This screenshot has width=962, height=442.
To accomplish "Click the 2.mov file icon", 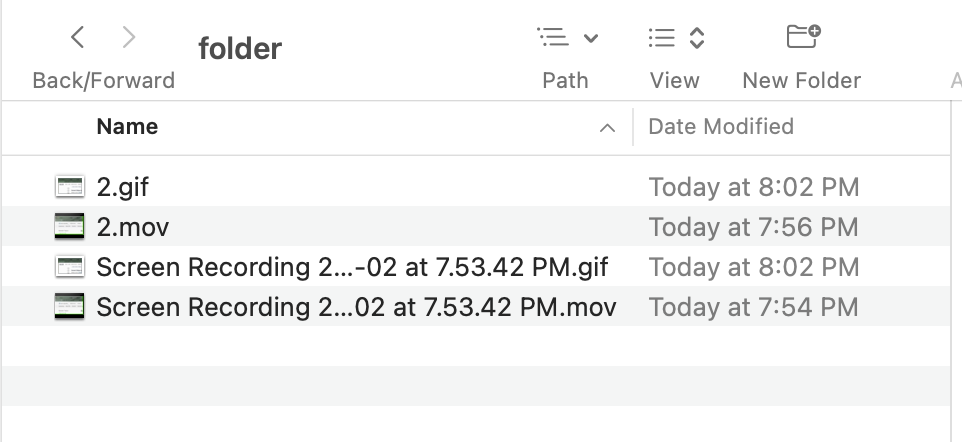I will pyautogui.click(x=68, y=227).
